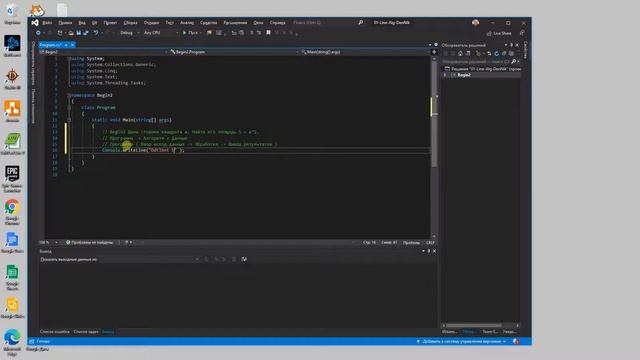
Task: Click the split editor icon above scrollbar
Action: 434,52
